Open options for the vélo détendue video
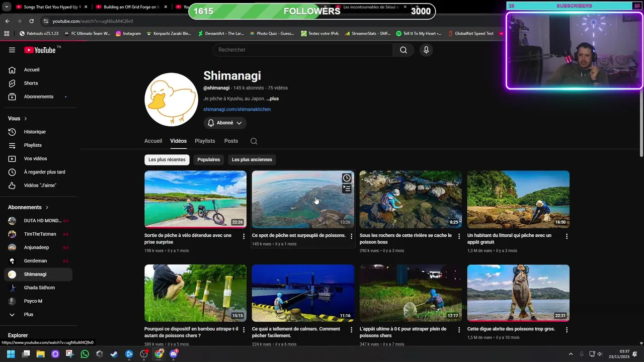 tap(244, 236)
